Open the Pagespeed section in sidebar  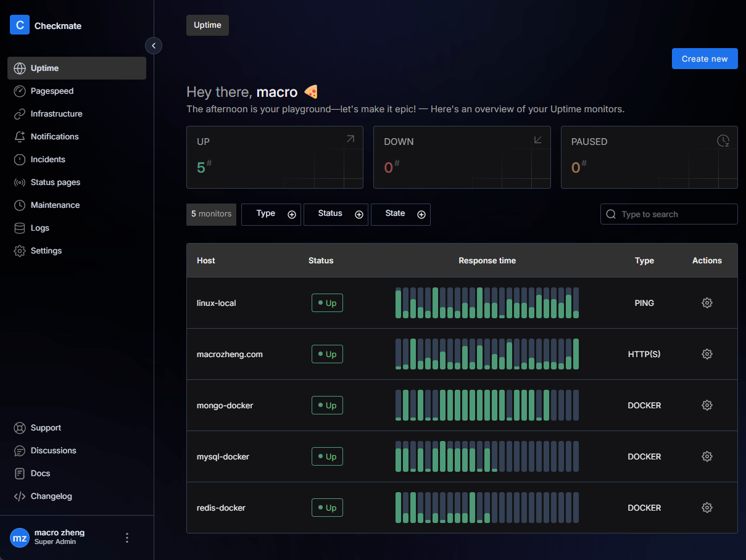coord(52,91)
